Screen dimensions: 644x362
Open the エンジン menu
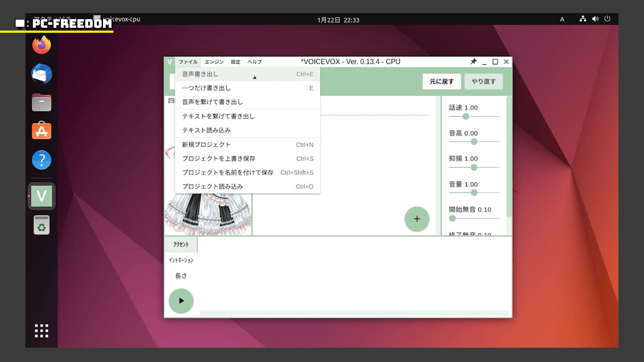[214, 62]
